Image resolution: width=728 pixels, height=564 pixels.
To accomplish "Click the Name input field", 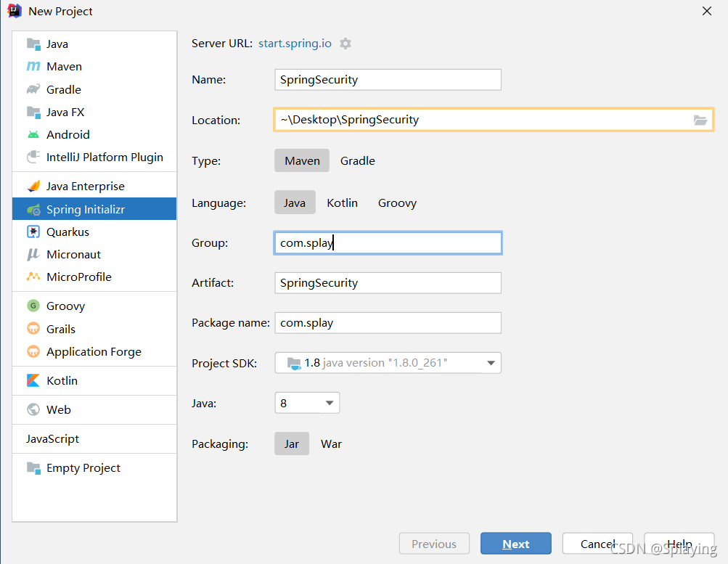I will tap(388, 80).
